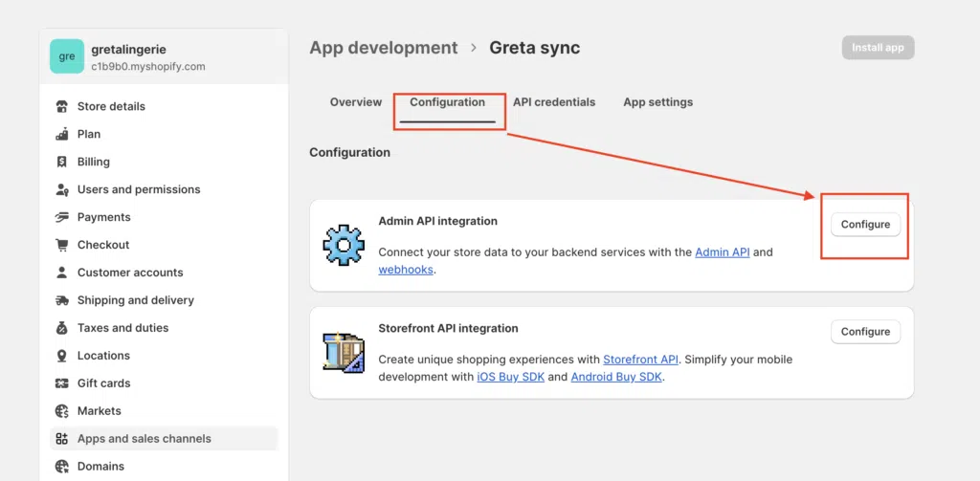The width and height of the screenshot is (980, 481).
Task: Click the Checkout cart icon
Action: click(62, 245)
